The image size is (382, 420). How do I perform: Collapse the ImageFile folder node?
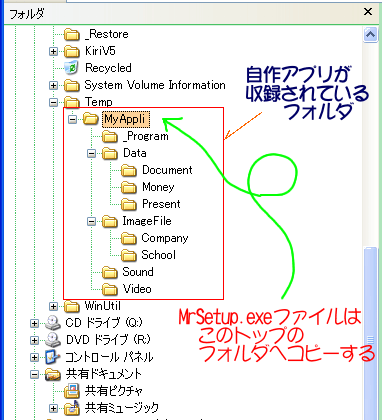click(91, 221)
